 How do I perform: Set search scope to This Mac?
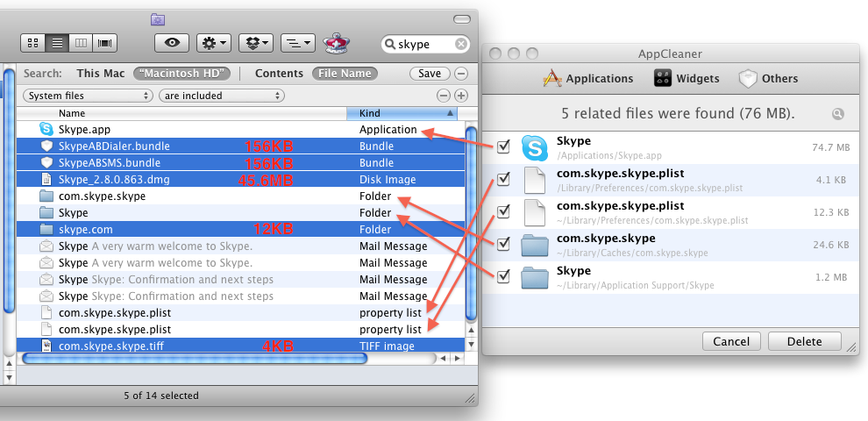coord(100,73)
